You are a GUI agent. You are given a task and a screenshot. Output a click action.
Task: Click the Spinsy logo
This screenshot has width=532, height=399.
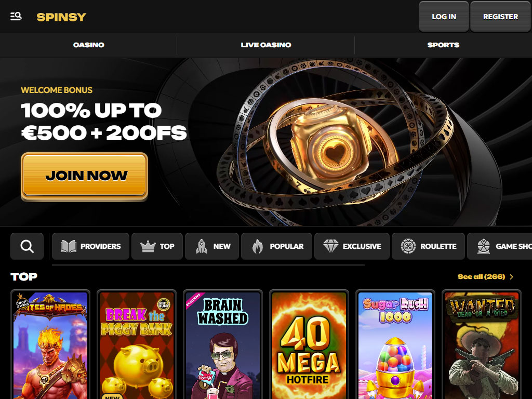[x=61, y=17]
